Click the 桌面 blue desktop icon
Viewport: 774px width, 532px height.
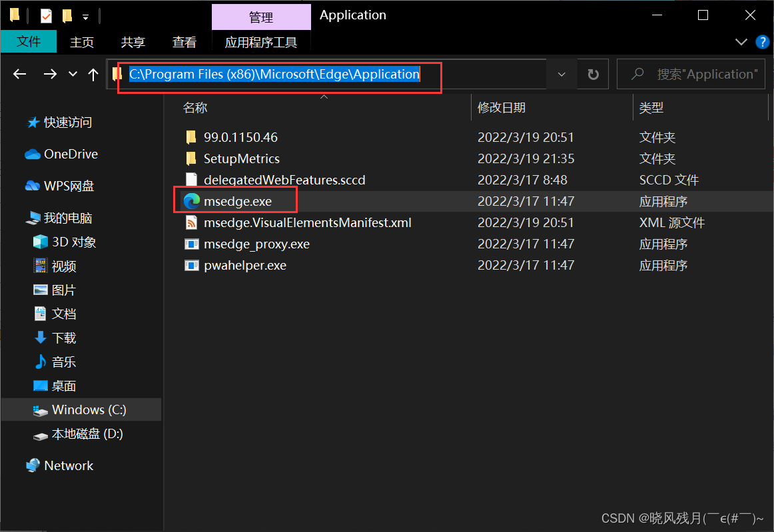[41, 386]
